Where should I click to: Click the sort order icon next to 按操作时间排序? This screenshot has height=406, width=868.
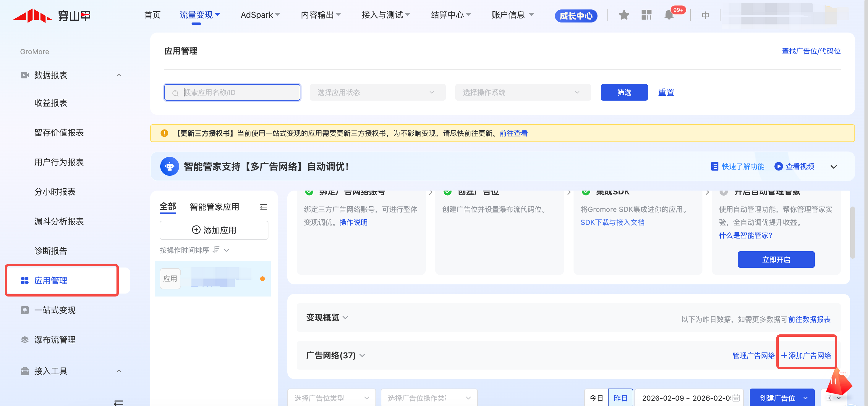coord(216,250)
